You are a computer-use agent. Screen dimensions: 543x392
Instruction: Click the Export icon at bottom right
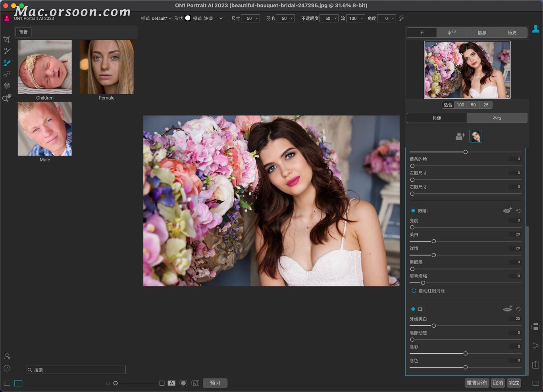click(x=536, y=364)
